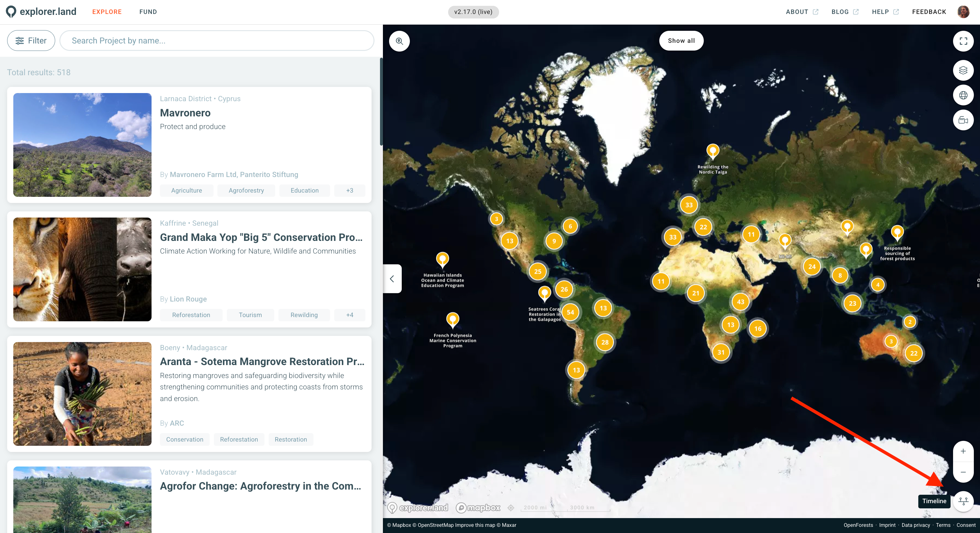
Task: Zoom out on the map
Action: click(x=963, y=472)
